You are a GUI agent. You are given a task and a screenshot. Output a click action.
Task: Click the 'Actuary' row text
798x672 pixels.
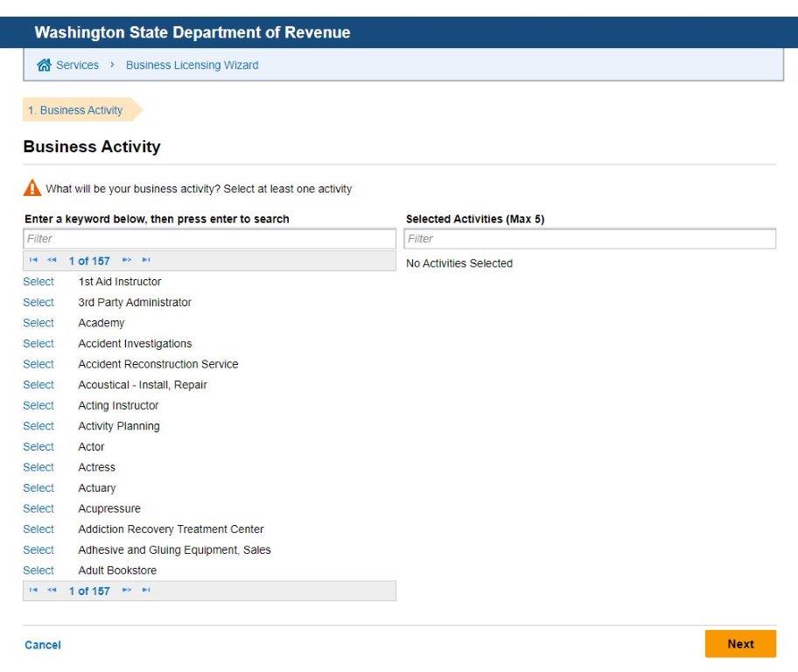pos(97,487)
